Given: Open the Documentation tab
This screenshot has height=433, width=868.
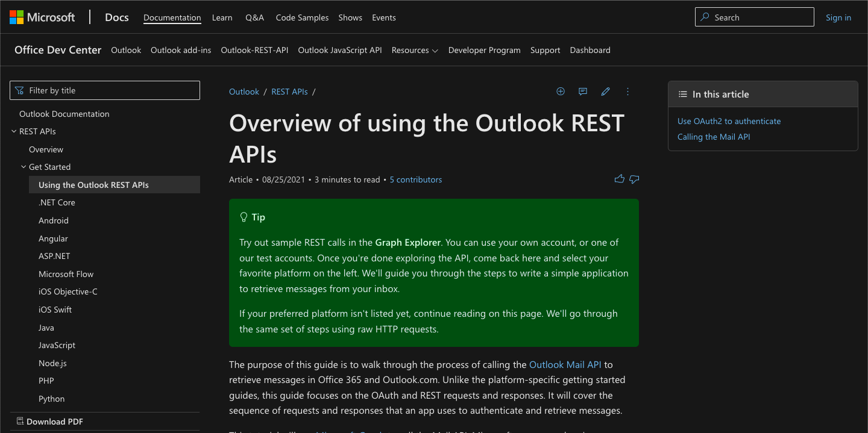Looking at the screenshot, I should click(x=172, y=17).
